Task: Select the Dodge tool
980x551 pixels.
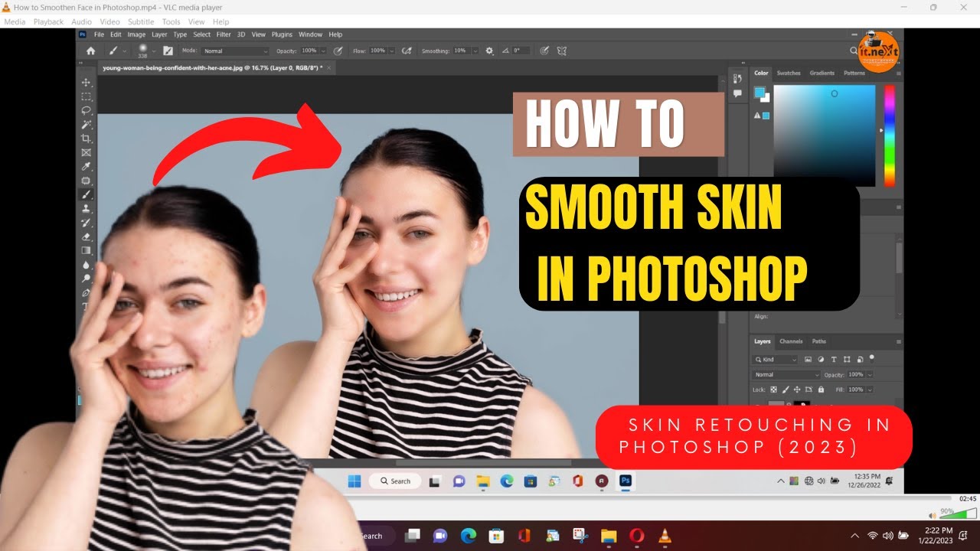Action: point(86,279)
